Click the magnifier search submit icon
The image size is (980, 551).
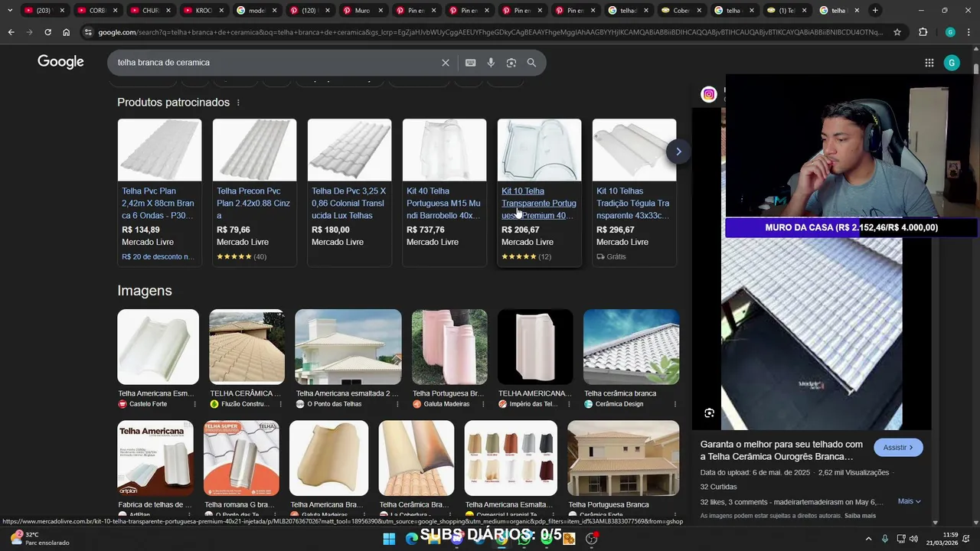pyautogui.click(x=531, y=63)
